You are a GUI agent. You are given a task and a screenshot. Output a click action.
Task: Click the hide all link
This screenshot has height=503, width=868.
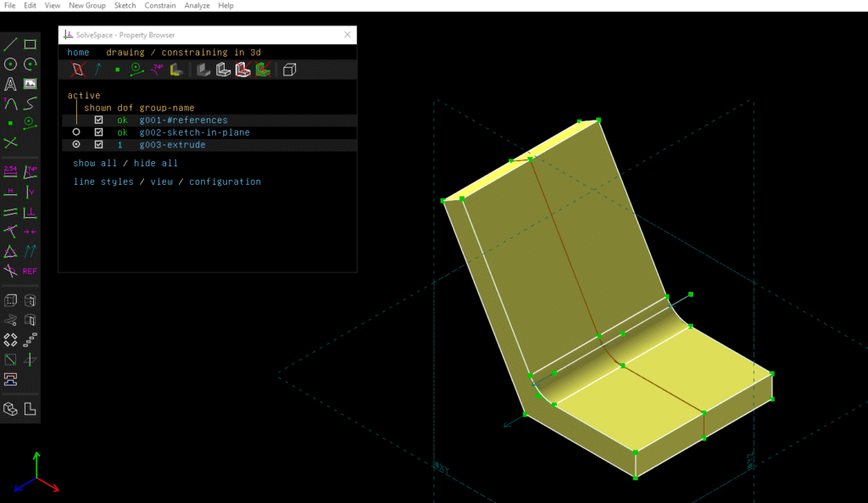(x=155, y=163)
